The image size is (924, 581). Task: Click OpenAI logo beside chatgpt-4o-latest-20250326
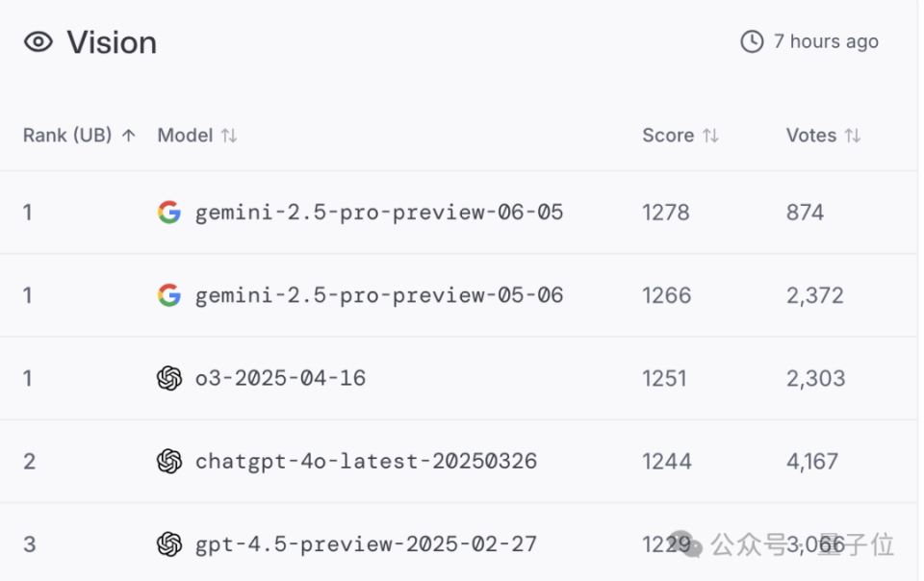(x=169, y=462)
